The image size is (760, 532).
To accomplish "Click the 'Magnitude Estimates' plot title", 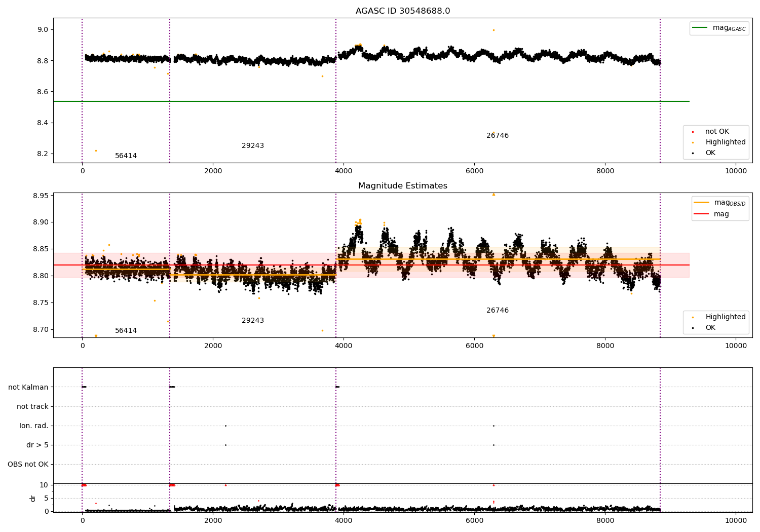I will pyautogui.click(x=403, y=186).
